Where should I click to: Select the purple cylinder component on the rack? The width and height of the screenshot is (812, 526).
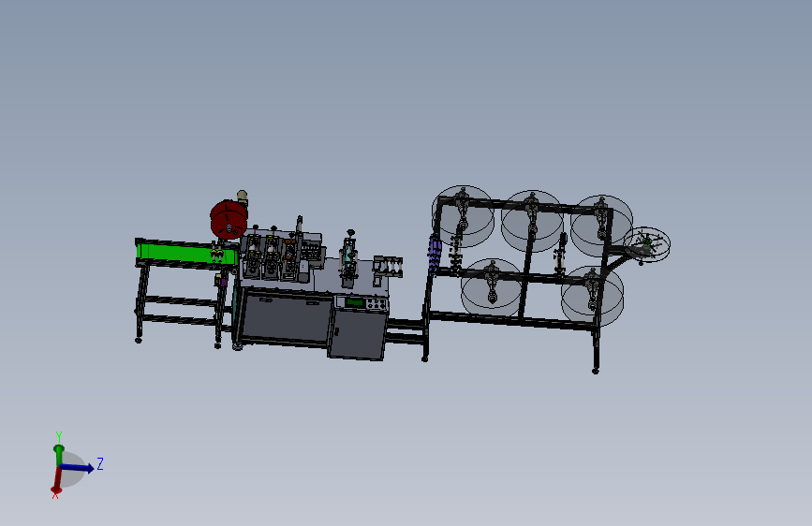(434, 254)
